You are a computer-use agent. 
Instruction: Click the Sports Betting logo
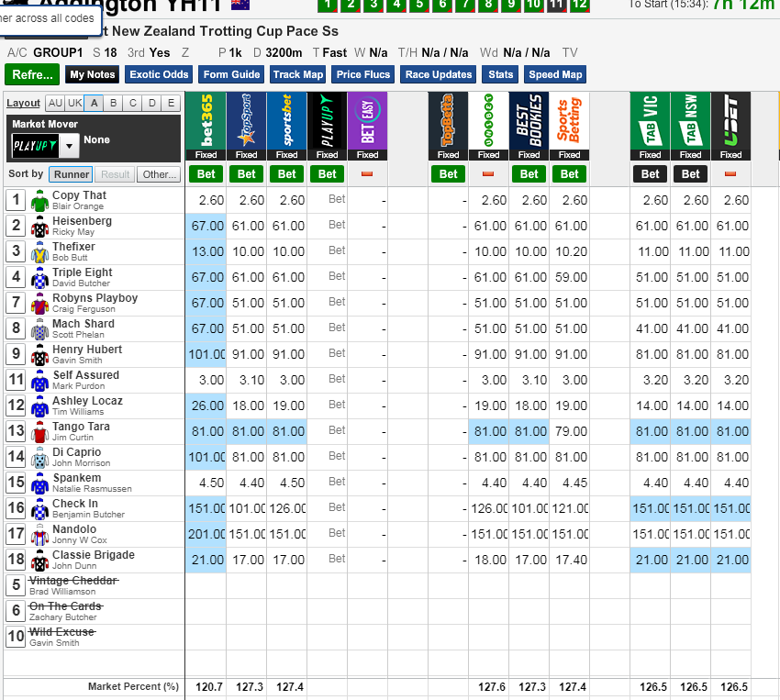[x=569, y=120]
